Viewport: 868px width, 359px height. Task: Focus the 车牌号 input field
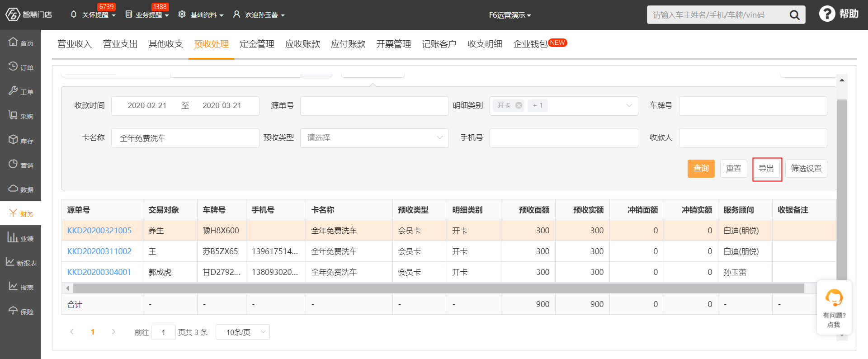click(x=753, y=106)
